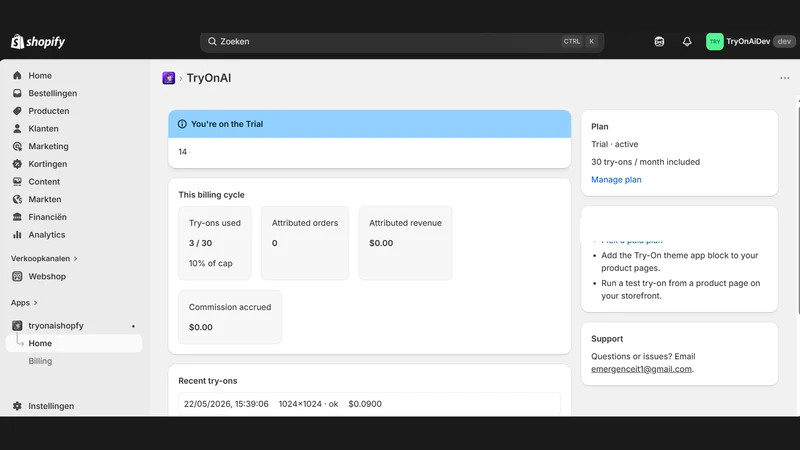Click the search magnifier icon
This screenshot has width=800, height=450.
click(212, 41)
